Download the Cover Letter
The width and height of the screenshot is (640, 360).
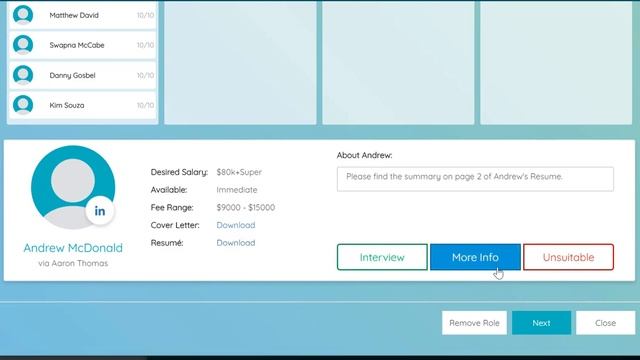(236, 225)
